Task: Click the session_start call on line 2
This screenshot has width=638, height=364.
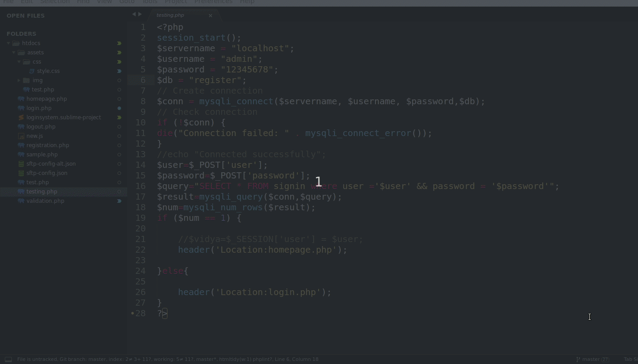Action: click(x=191, y=38)
